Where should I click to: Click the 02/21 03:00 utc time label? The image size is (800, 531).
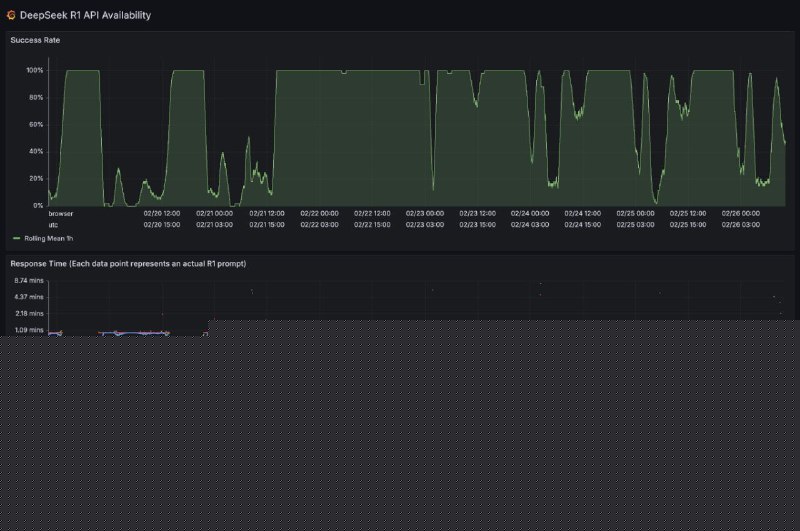coord(214,225)
